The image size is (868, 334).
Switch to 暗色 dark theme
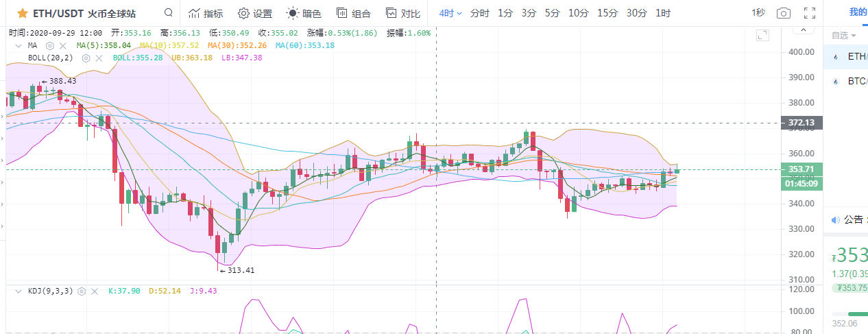(x=303, y=13)
